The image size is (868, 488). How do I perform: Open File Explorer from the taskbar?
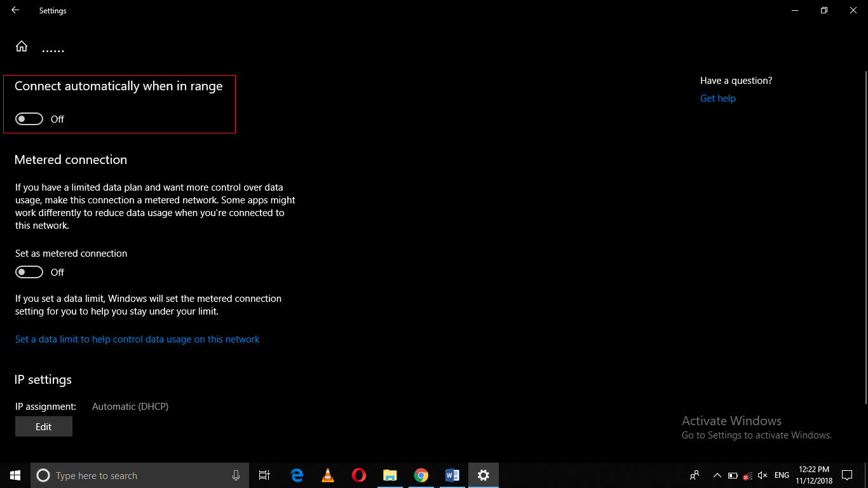390,475
